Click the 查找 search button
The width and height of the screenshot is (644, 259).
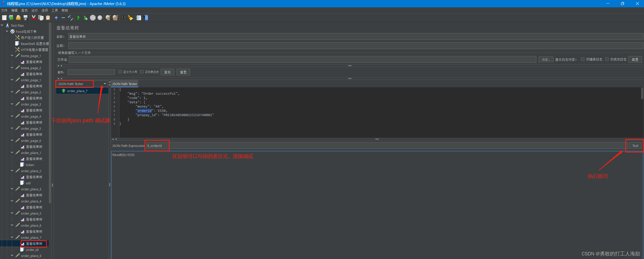click(x=167, y=72)
